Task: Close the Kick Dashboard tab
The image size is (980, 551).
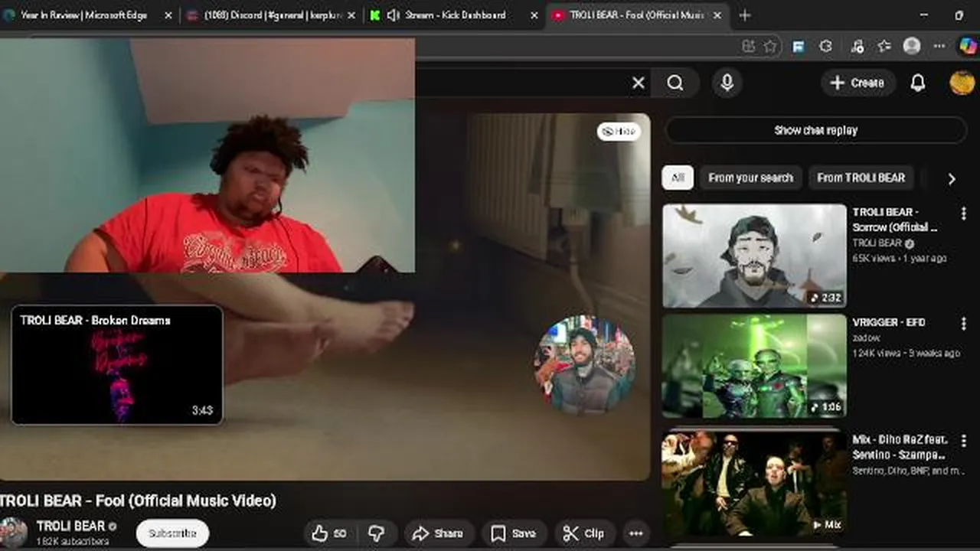Action: point(534,15)
